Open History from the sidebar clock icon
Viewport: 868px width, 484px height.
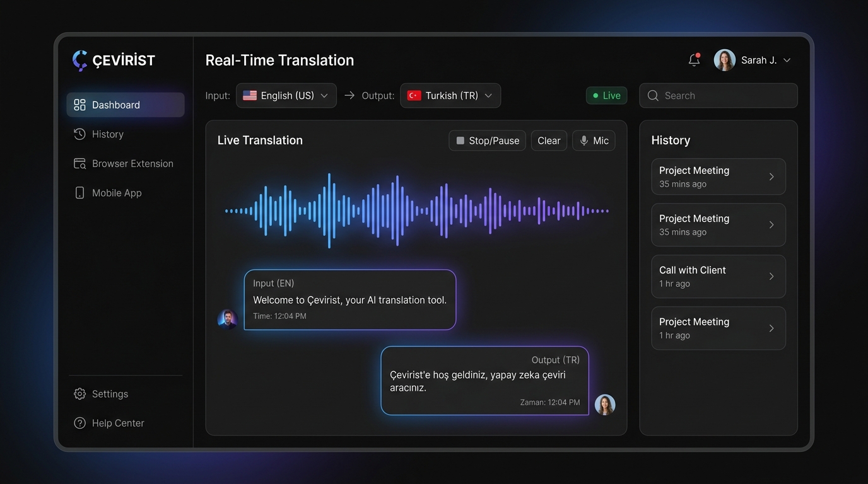pos(79,134)
